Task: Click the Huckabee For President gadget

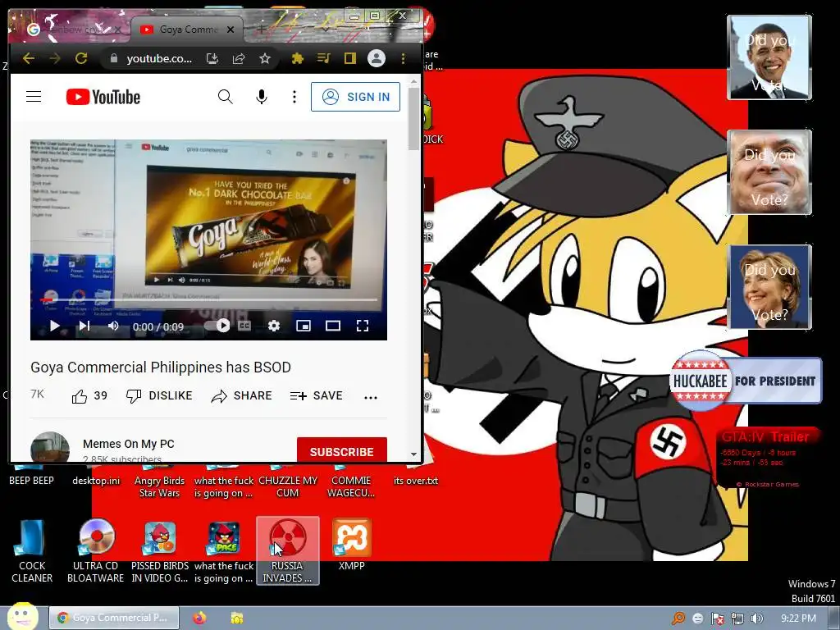Action: tap(746, 381)
